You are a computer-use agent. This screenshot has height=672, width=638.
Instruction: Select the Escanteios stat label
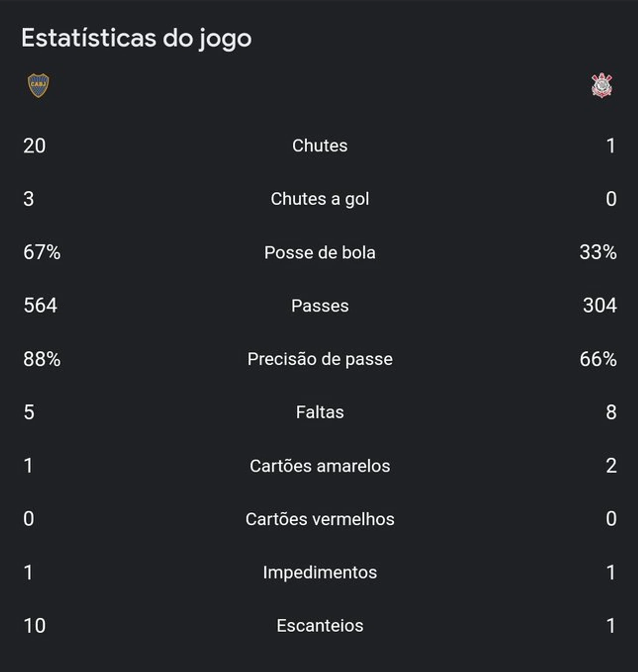point(320,626)
